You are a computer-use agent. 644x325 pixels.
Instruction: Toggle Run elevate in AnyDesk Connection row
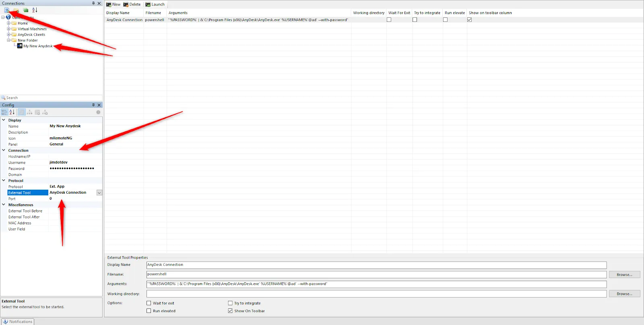click(445, 20)
